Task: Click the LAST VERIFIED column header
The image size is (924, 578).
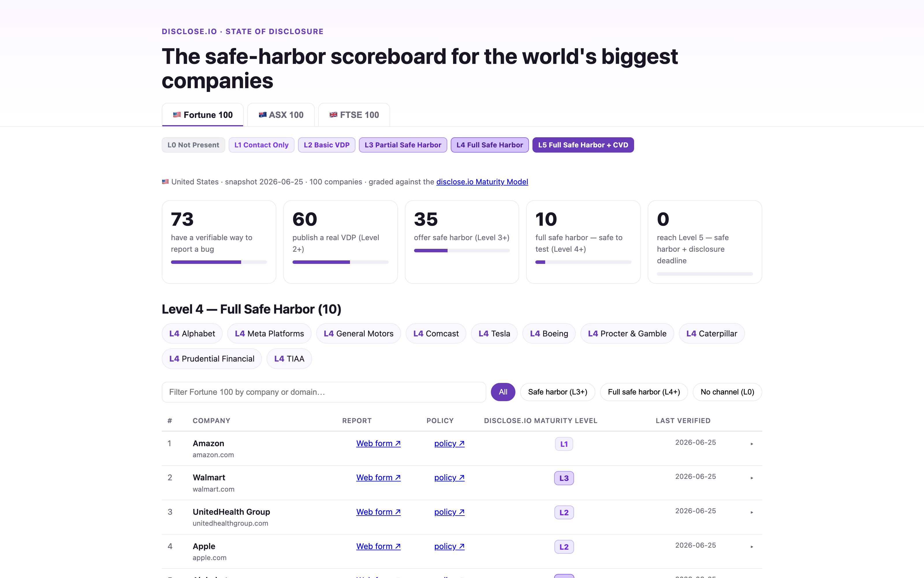Action: point(683,420)
